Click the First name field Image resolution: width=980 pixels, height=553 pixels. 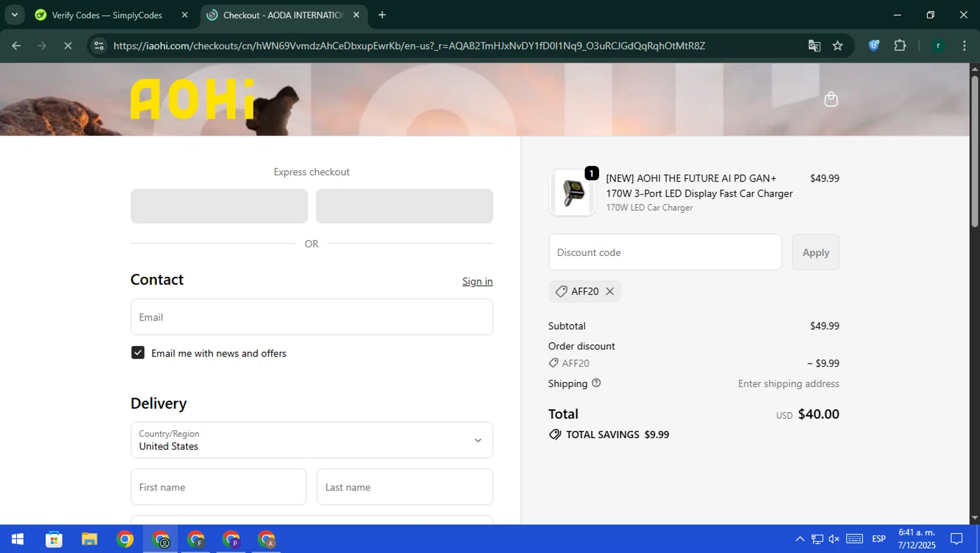pos(218,487)
